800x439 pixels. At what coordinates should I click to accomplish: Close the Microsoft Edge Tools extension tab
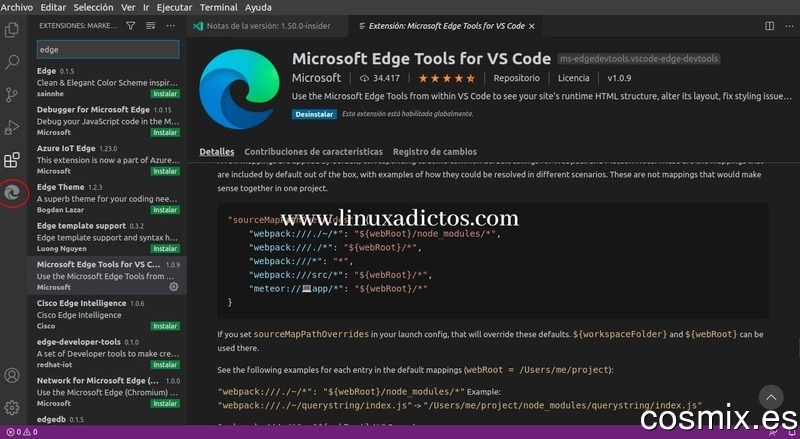tap(532, 26)
